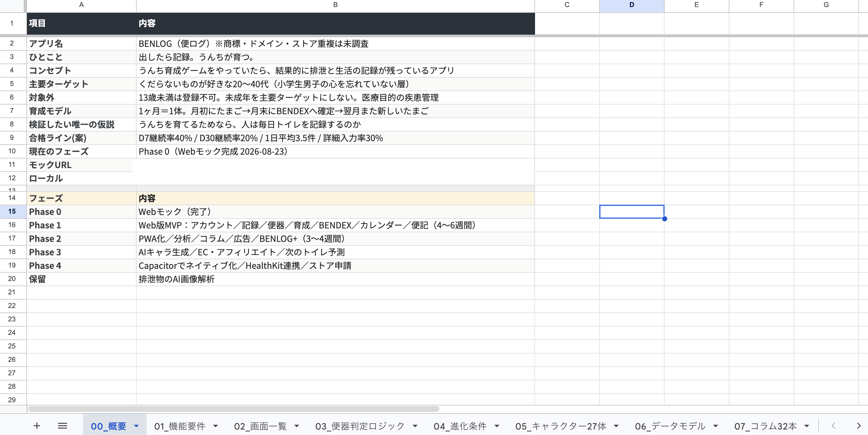Image resolution: width=868 pixels, height=435 pixels.
Task: Click the Phase 2 cell
Action: [81, 239]
